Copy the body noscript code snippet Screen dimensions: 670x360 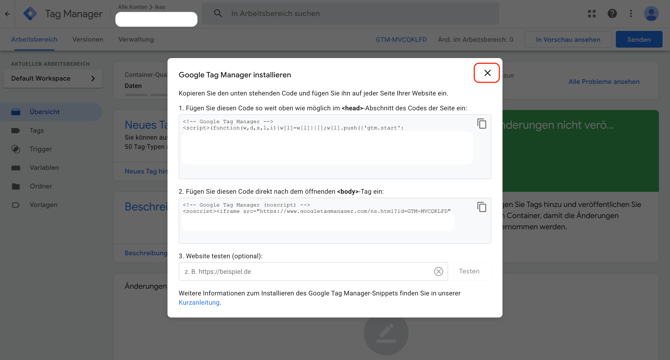pos(482,207)
